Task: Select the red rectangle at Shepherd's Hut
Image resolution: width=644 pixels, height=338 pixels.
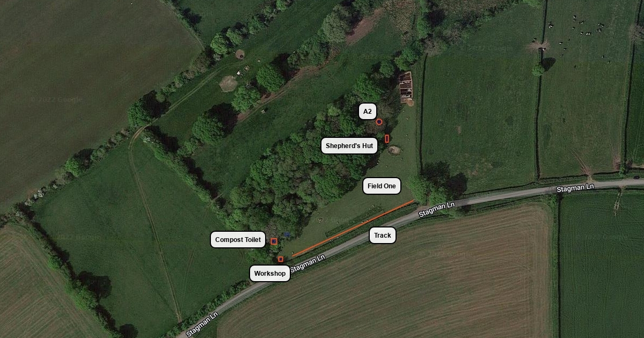Action: 387,139
